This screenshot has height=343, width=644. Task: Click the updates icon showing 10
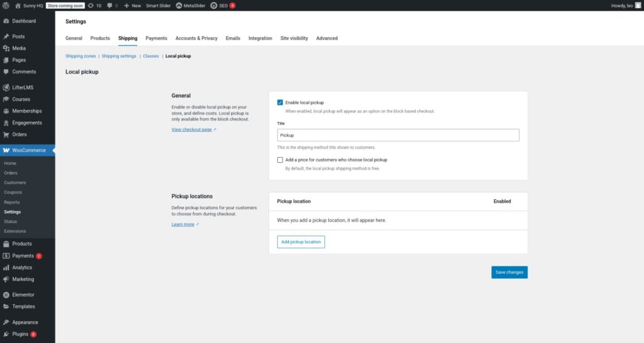91,6
